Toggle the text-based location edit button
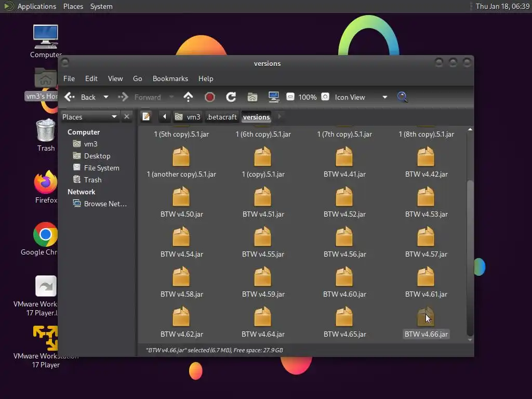532x399 pixels. [x=147, y=117]
